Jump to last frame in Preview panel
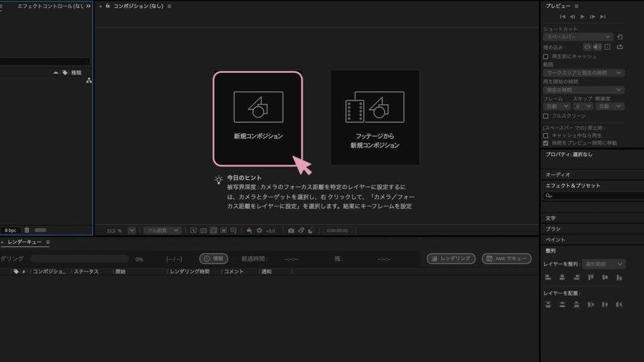This screenshot has width=644, height=362. 602,17
